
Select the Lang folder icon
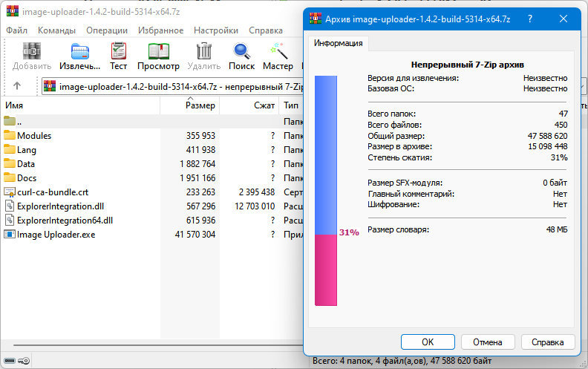click(10, 149)
